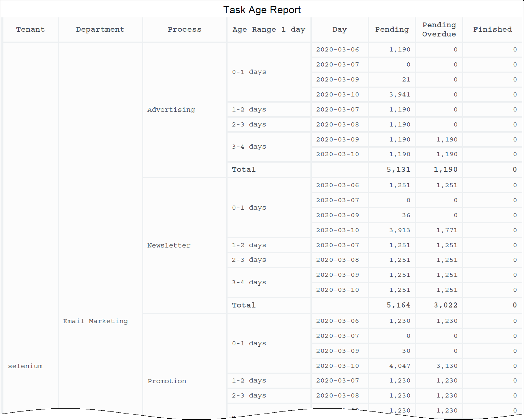Screen dimensions: 524x420
Task: Click the Tenant column header
Action: pos(30,30)
